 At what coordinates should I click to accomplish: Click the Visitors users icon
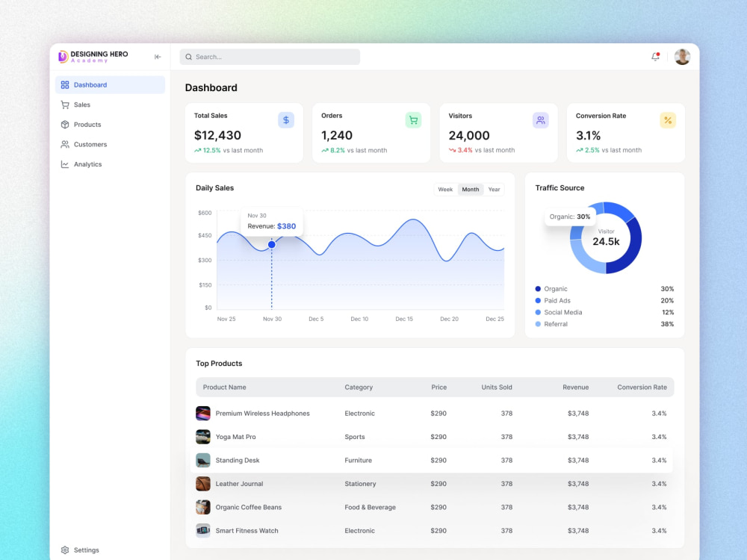(x=540, y=120)
